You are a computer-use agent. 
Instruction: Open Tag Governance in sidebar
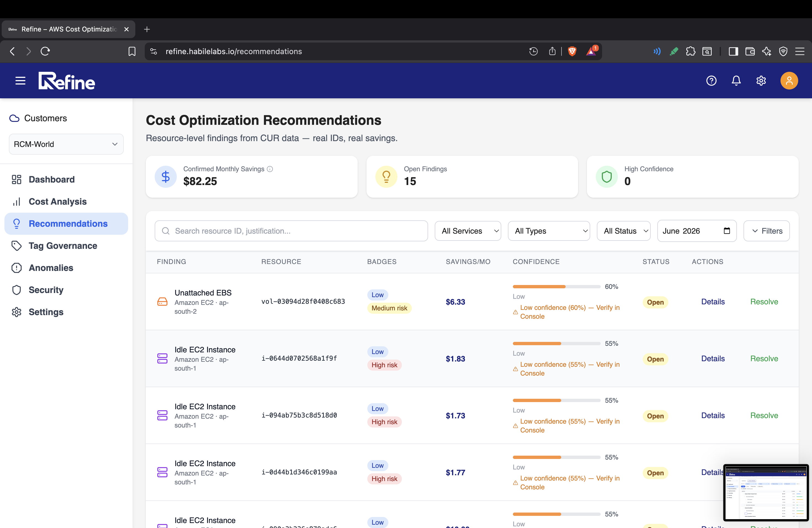(x=66, y=246)
